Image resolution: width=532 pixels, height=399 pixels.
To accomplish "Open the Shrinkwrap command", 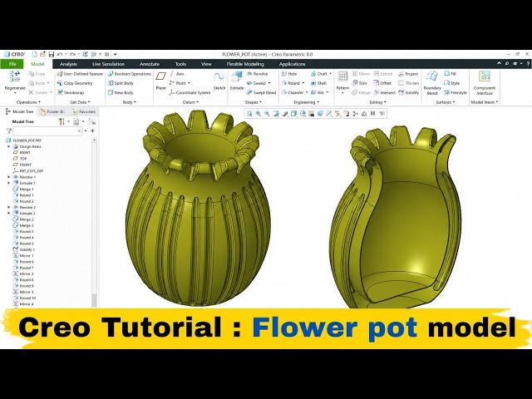I will point(70,92).
